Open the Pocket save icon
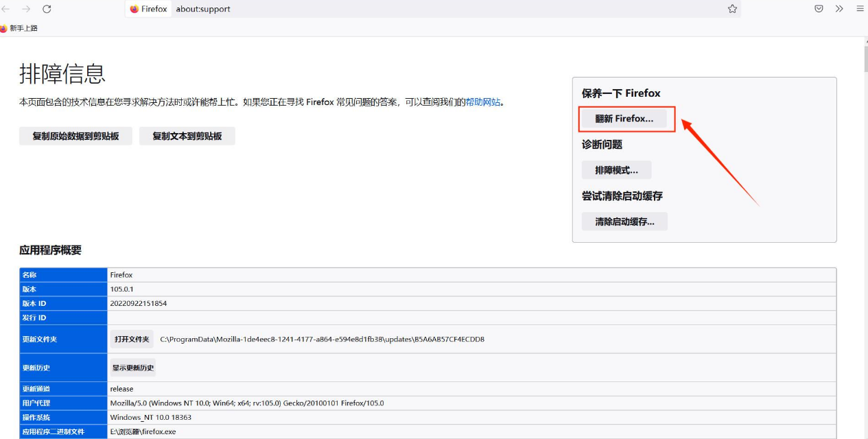The height and width of the screenshot is (439, 868). (x=819, y=9)
